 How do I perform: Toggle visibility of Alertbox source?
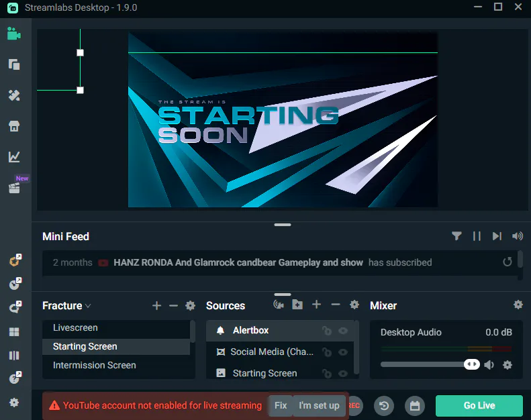pyautogui.click(x=343, y=330)
